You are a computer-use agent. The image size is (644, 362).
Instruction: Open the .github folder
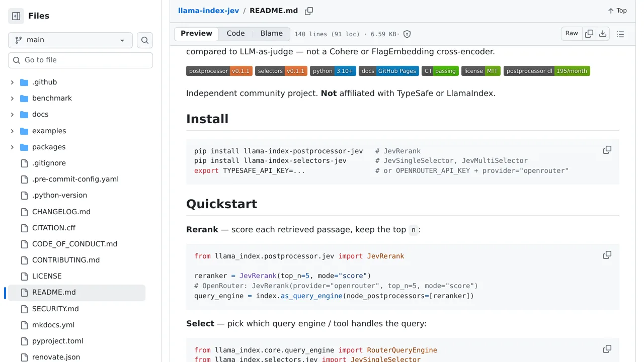[44, 82]
